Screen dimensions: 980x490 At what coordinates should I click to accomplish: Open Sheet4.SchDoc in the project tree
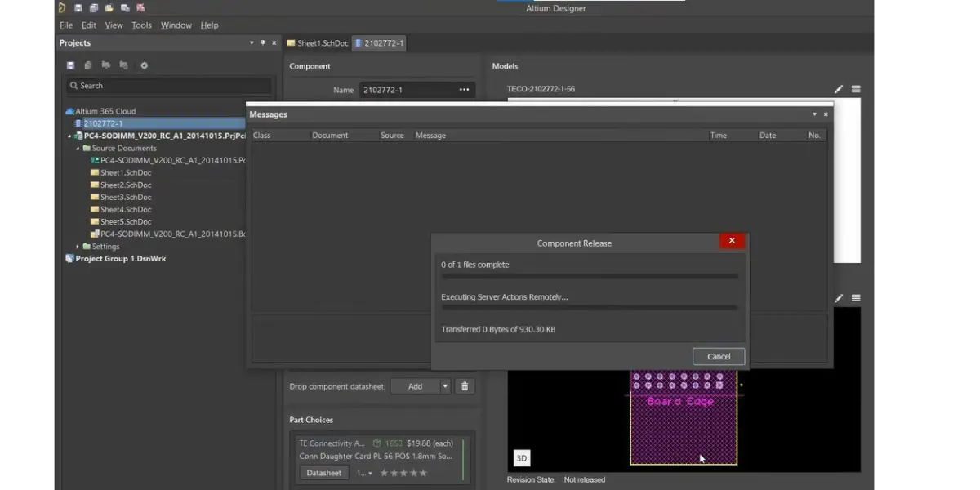pyautogui.click(x=121, y=210)
